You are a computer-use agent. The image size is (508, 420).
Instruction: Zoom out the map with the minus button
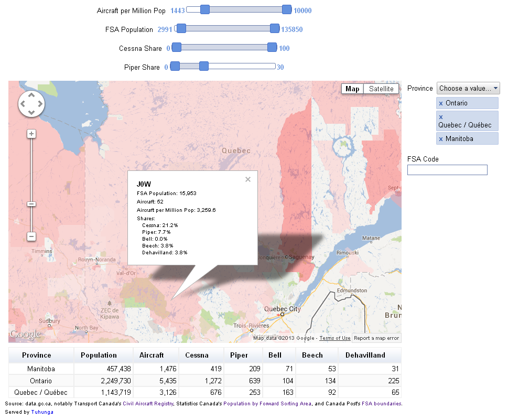coord(31,236)
